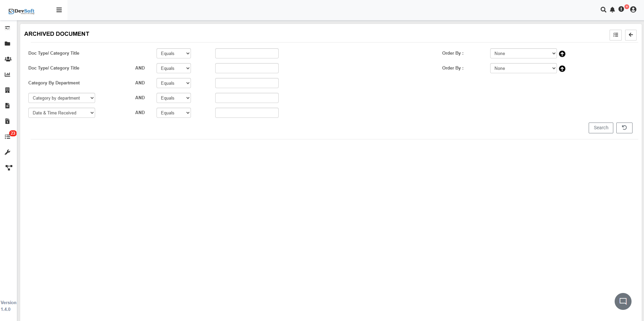View alerts icon showing 8 badge
The height and width of the screenshot is (321, 644).
(x=622, y=9)
